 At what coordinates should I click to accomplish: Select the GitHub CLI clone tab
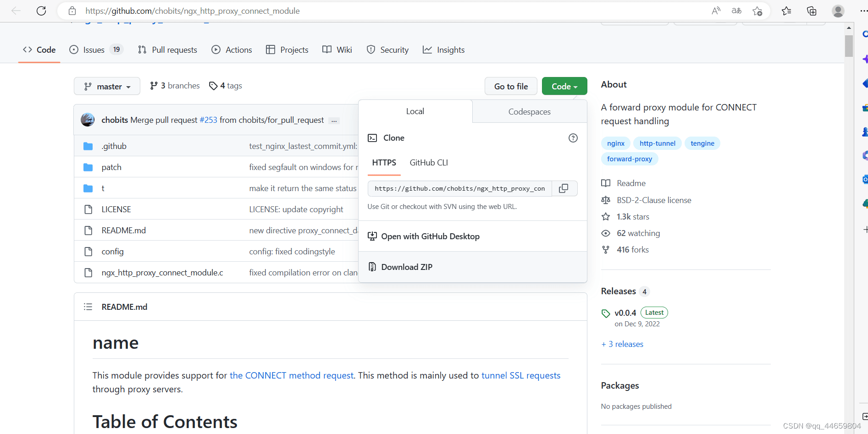click(429, 163)
